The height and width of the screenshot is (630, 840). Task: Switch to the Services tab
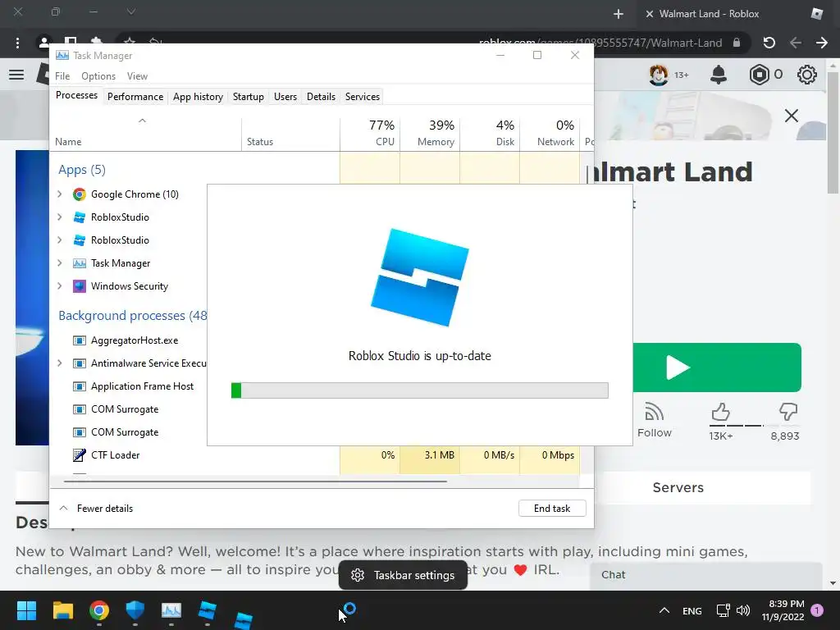click(x=362, y=97)
